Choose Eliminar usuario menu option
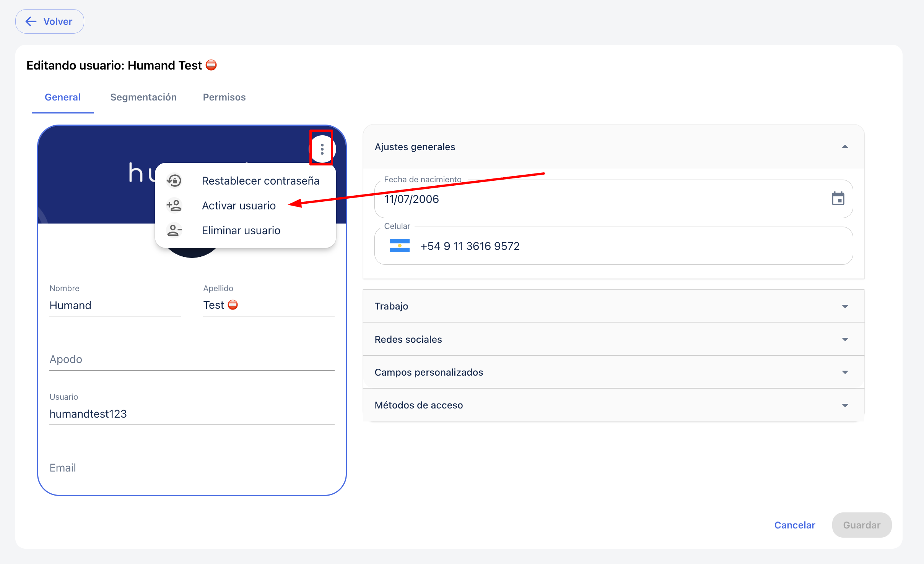Image resolution: width=924 pixels, height=564 pixels. [241, 230]
